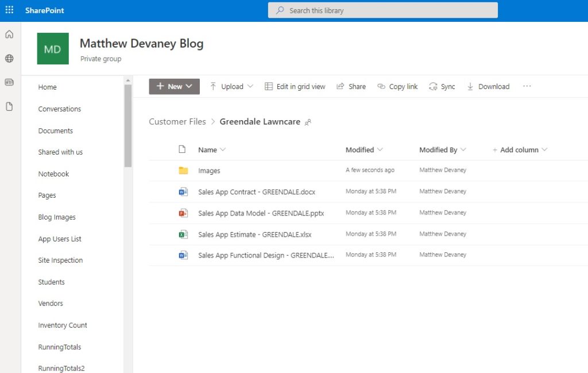This screenshot has height=373, width=588.
Task: Open the more actions ellipsis in the command bar
Action: (x=527, y=86)
